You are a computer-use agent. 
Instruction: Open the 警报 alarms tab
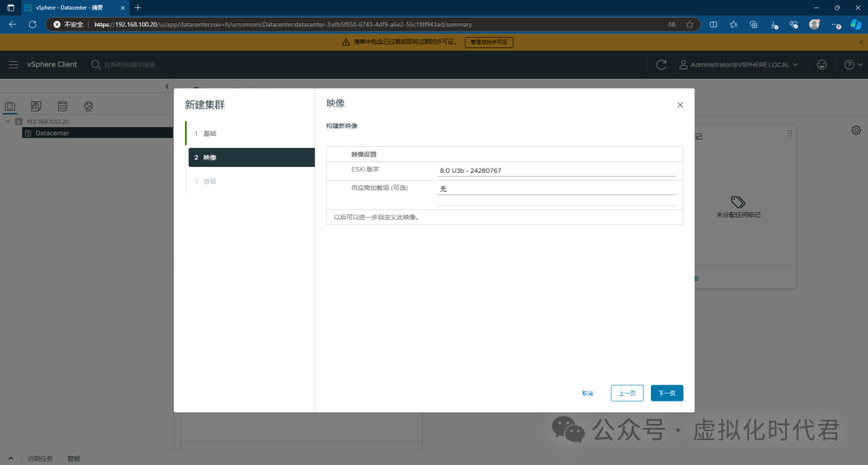pyautogui.click(x=74, y=459)
